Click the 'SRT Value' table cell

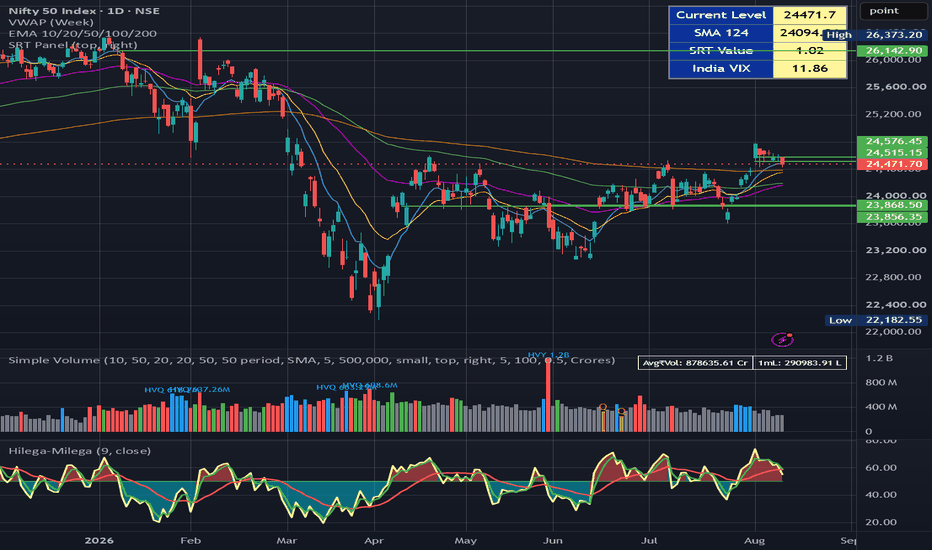tap(721, 51)
